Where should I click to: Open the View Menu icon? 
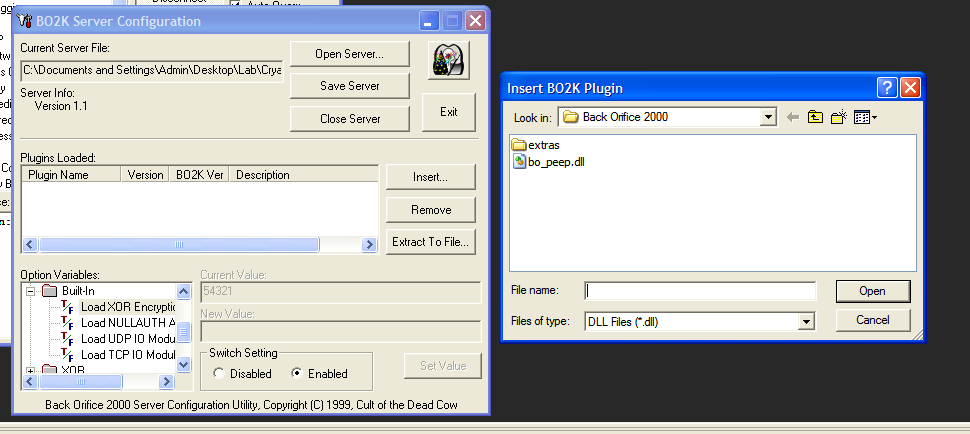(865, 117)
